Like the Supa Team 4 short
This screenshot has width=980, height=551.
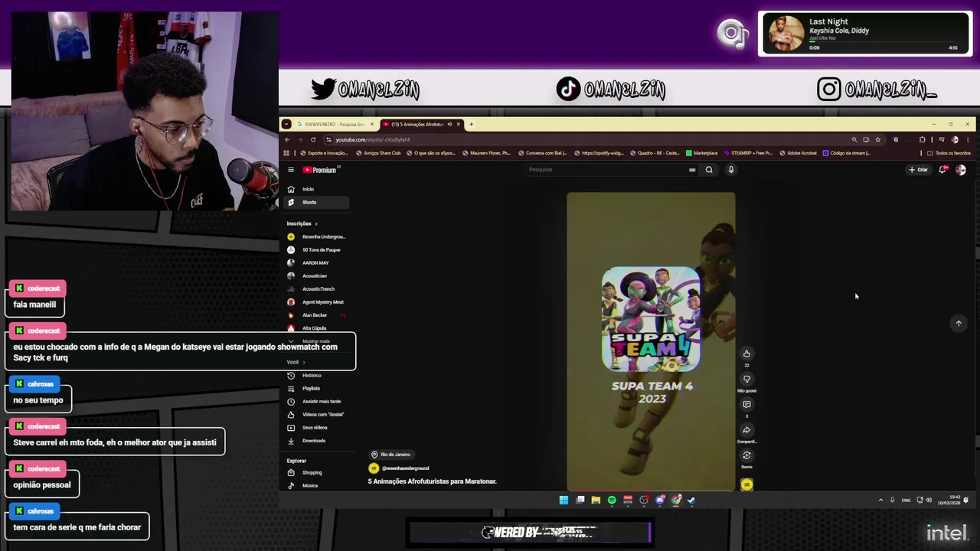(746, 354)
